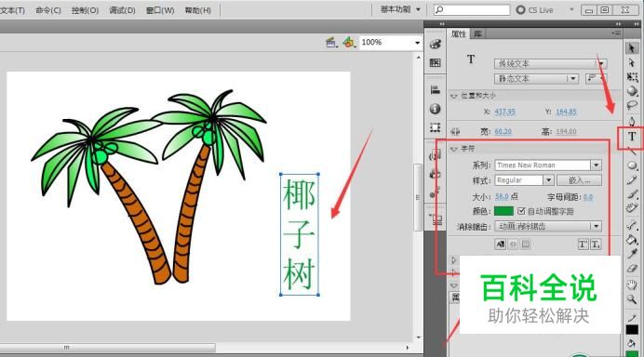This screenshot has width=644, height=357.
Task: Open the collapsed Info panel icon
Action: point(435,109)
